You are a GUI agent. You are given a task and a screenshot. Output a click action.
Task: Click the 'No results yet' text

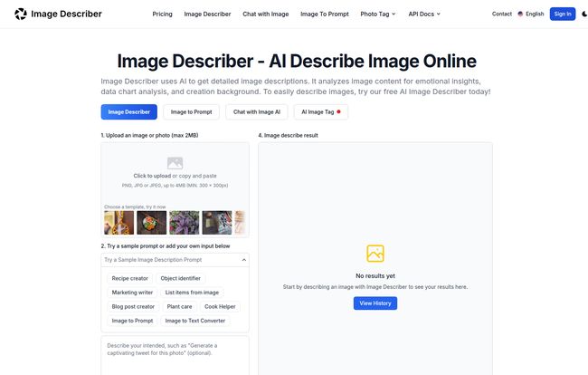pos(375,276)
